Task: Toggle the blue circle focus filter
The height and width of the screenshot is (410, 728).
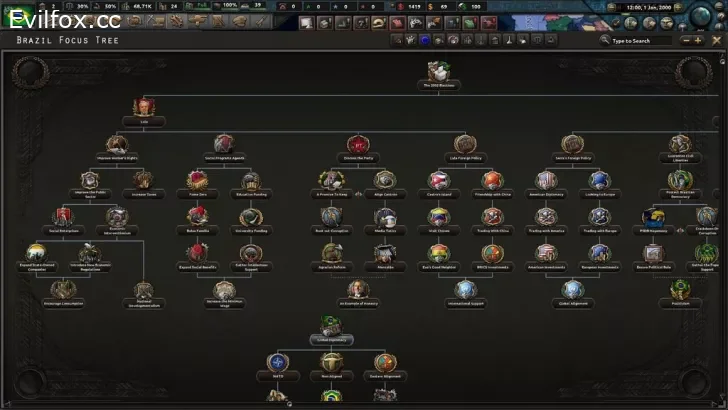Action: [424, 40]
